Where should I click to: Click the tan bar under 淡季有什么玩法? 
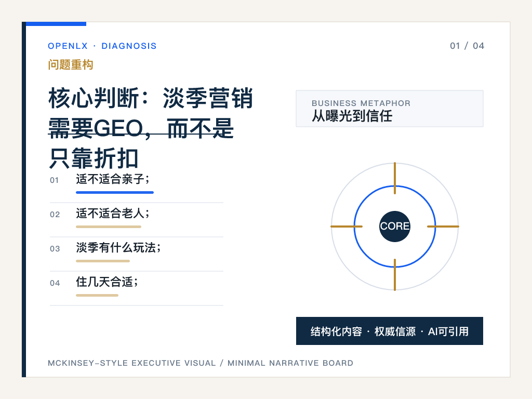tap(103, 261)
